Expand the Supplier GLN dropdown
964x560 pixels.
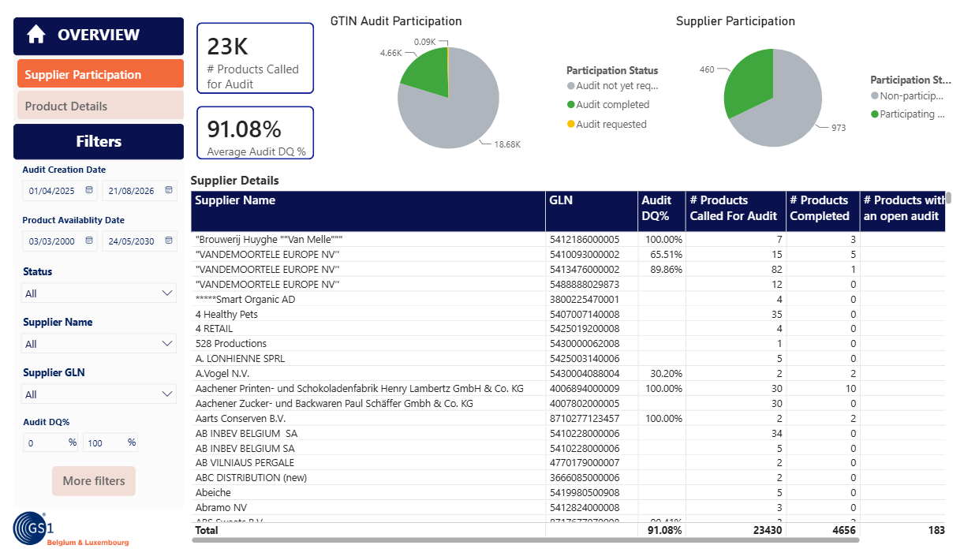tap(99, 394)
